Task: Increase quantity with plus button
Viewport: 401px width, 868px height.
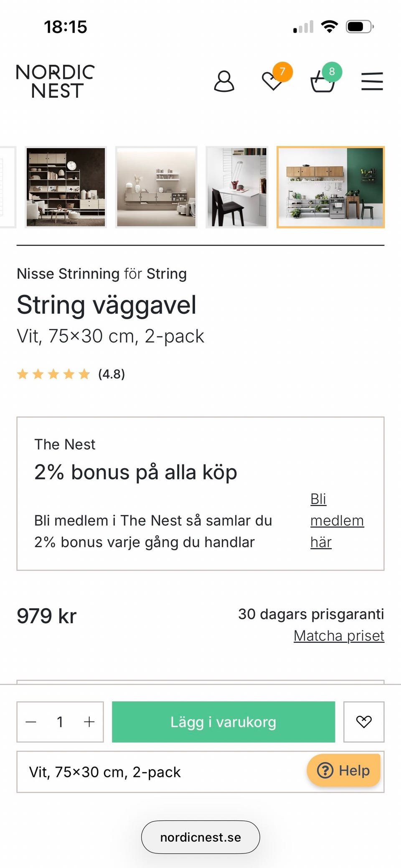Action: (x=89, y=722)
